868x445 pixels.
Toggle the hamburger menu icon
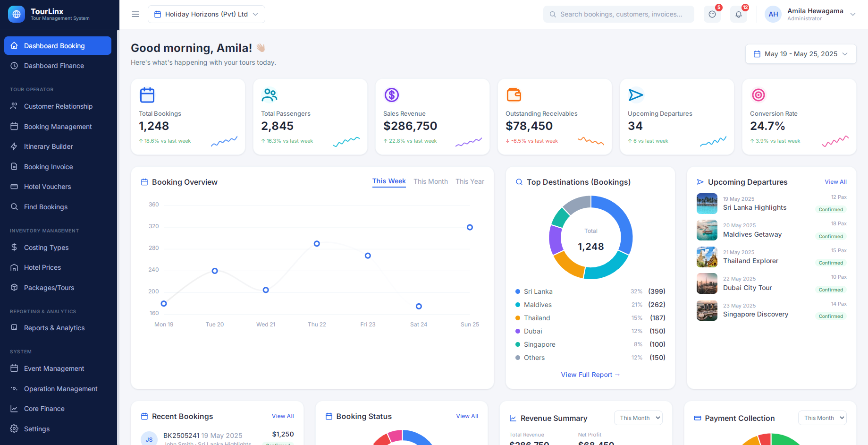(135, 14)
